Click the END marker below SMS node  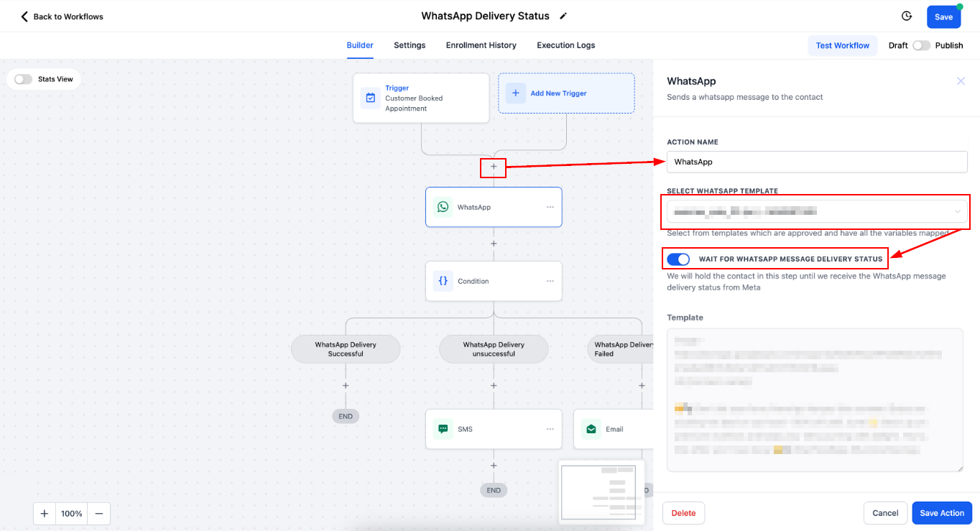click(x=494, y=491)
